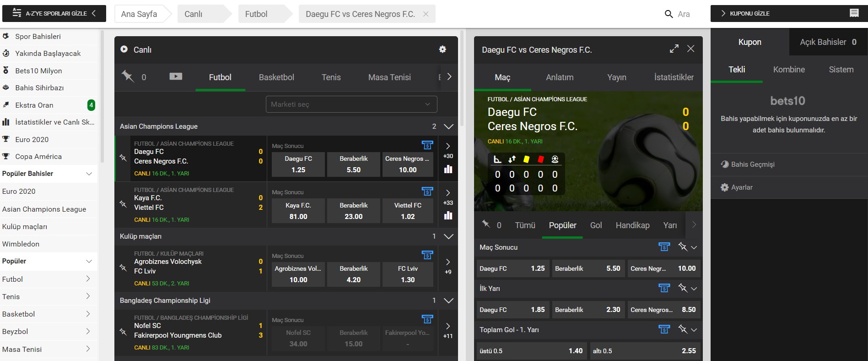This screenshot has height=361, width=868.
Task: Select üstü 0.5 at 1.40
Action: [531, 351]
